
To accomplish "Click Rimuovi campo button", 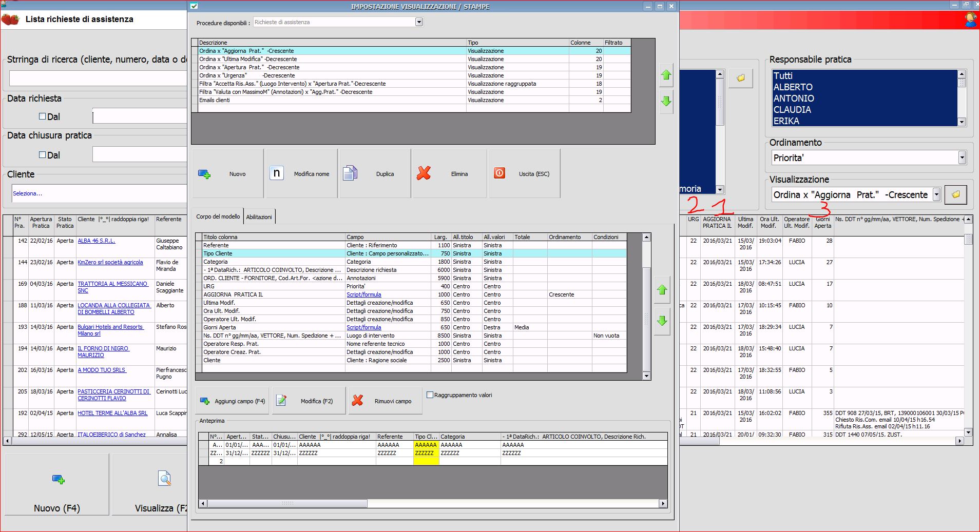I will (385, 401).
